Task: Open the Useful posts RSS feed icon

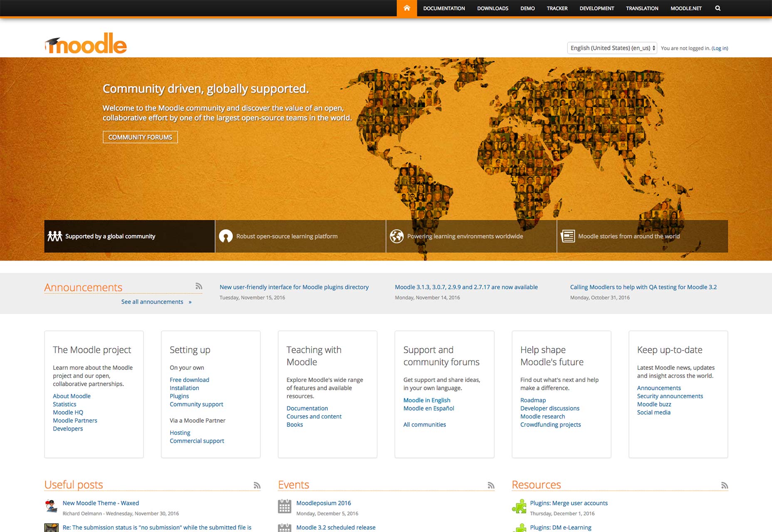Action: 257,485
